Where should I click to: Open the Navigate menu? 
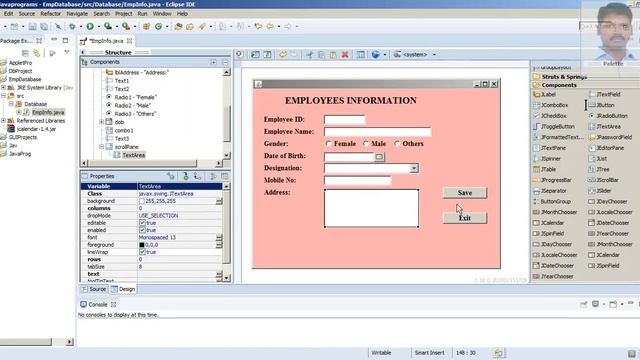(77, 13)
